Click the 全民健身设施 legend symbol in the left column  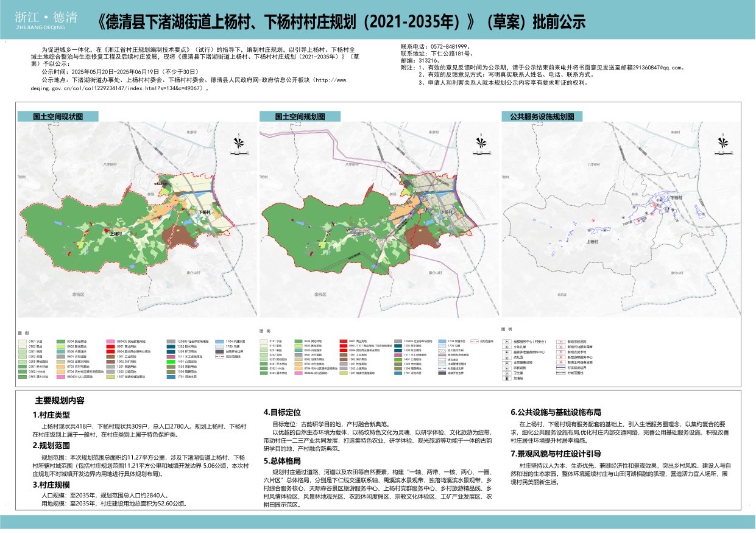point(507,363)
